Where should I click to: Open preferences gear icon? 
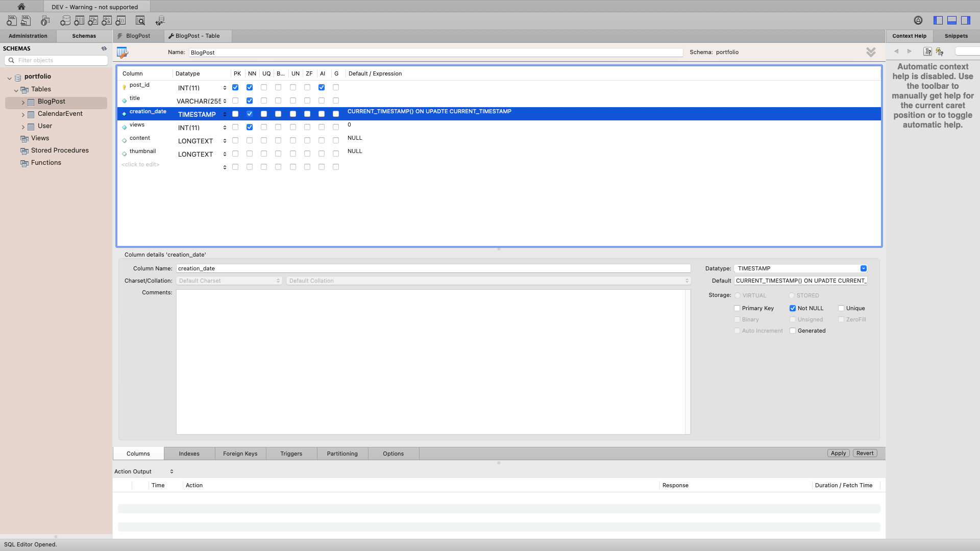click(x=918, y=20)
